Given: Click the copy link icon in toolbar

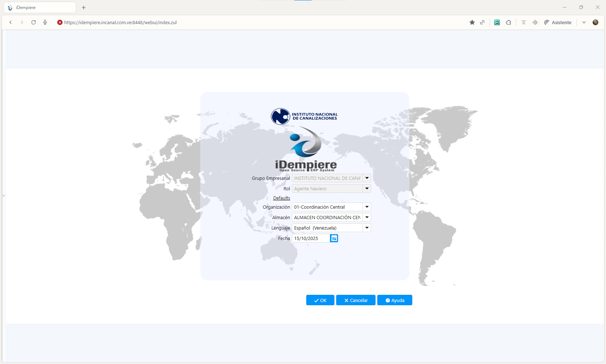Looking at the screenshot, I should (x=482, y=22).
